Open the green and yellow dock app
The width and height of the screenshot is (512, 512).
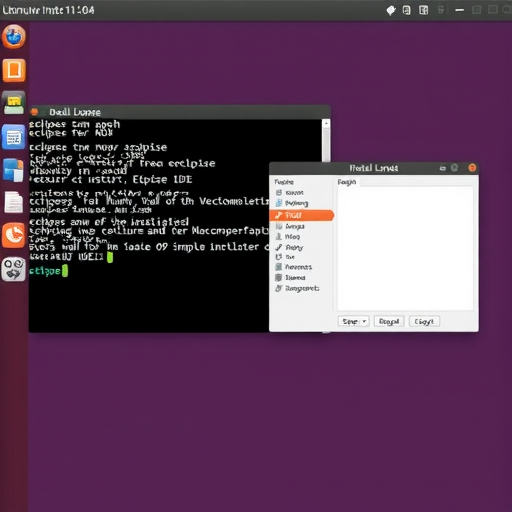pyautogui.click(x=14, y=103)
